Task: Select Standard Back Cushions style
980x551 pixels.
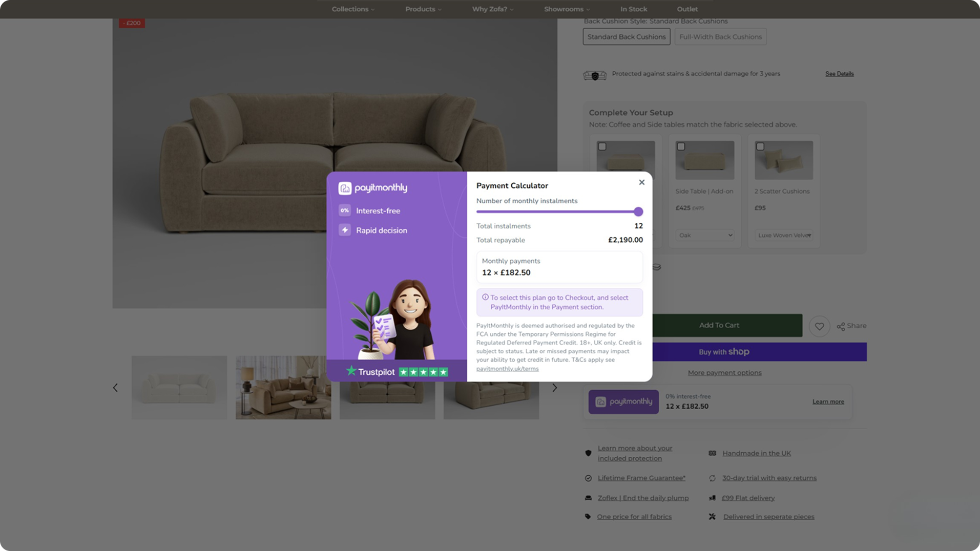Action: (x=627, y=37)
